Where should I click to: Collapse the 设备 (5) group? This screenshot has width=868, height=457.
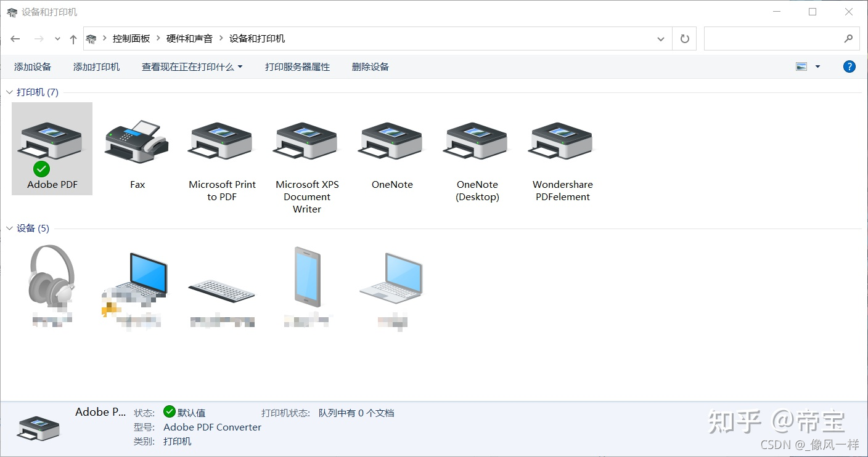[x=9, y=228]
